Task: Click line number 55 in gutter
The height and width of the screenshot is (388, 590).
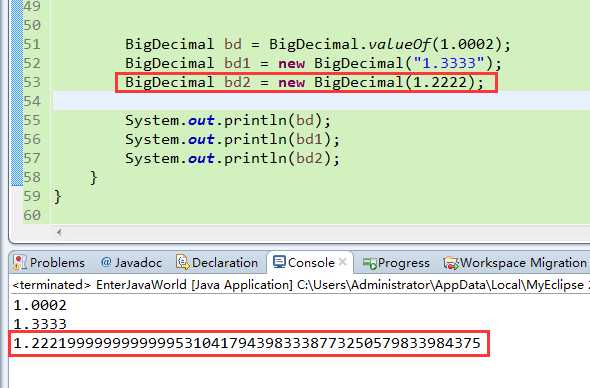Action: 32,120
